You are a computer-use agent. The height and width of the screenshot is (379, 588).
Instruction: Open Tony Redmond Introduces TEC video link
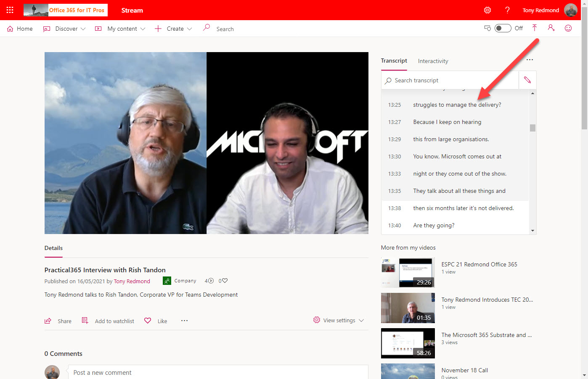pos(487,300)
